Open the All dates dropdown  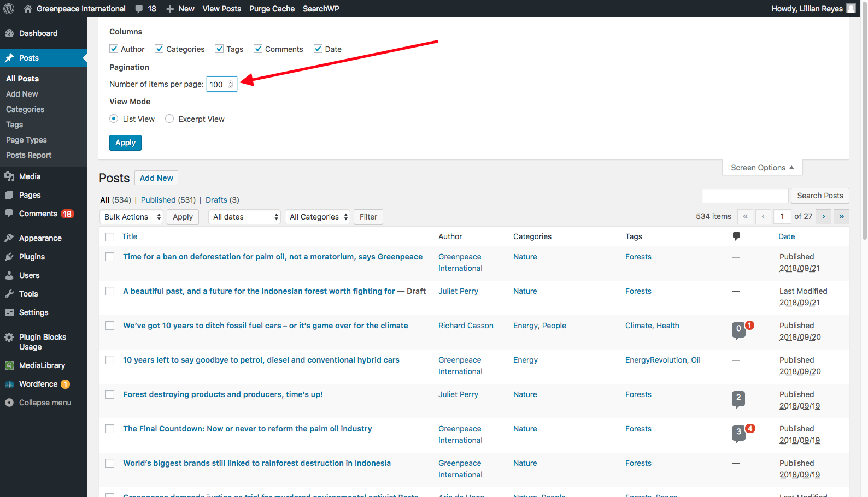pyautogui.click(x=244, y=217)
